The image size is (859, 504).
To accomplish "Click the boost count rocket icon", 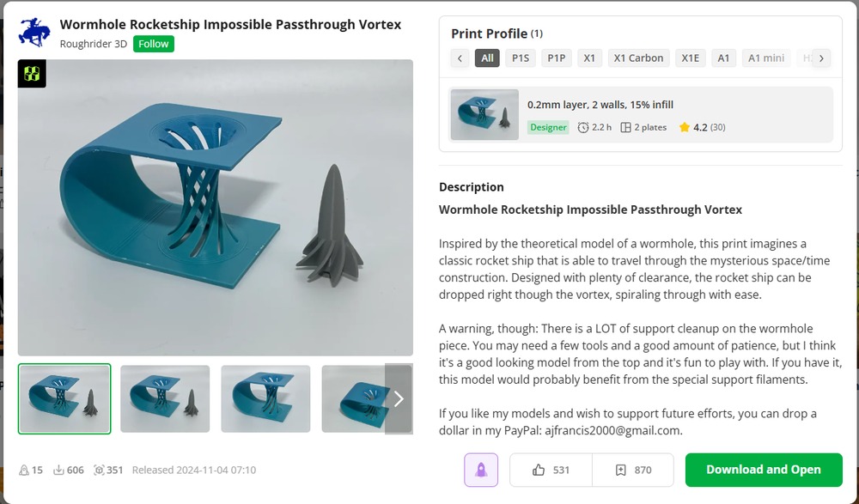I will (23, 470).
